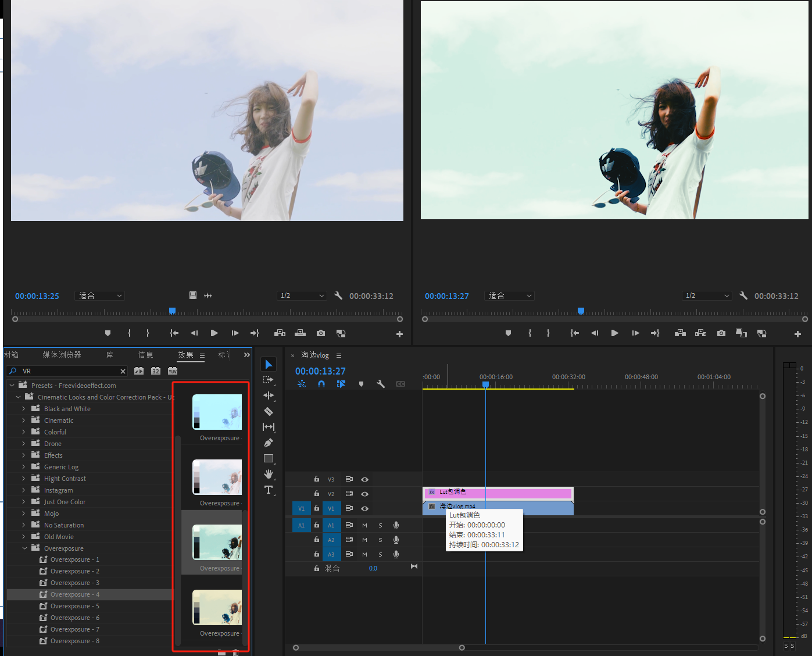Toggle linked selection in timeline
Screen dimensions: 812x656
[x=341, y=384]
